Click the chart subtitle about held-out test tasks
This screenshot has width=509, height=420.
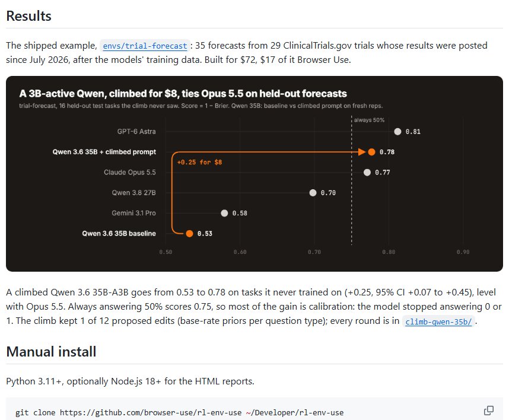coord(201,106)
